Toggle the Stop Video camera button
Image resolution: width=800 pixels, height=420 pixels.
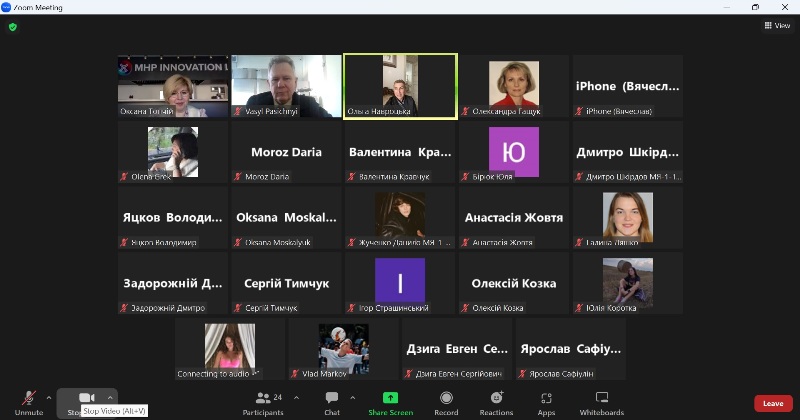tap(86, 398)
